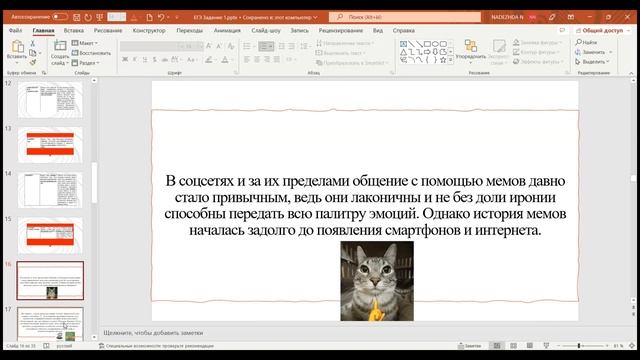Click the Заменить button
This screenshot has height=360, width=640.
(x=590, y=52)
